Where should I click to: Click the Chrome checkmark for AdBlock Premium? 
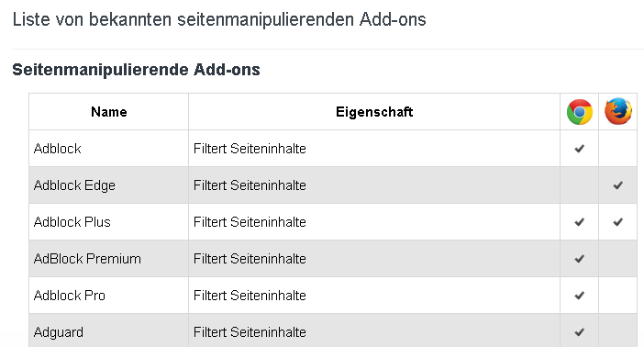[x=579, y=259]
